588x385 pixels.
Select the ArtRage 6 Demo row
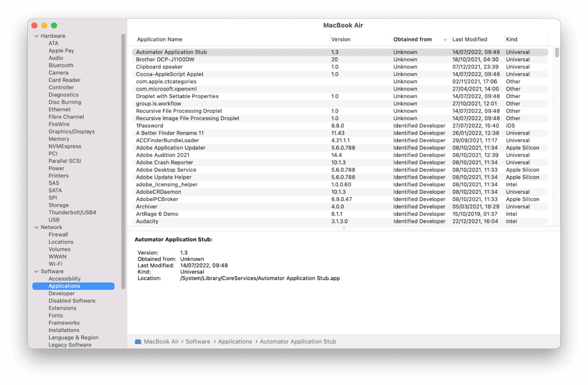click(x=340, y=214)
